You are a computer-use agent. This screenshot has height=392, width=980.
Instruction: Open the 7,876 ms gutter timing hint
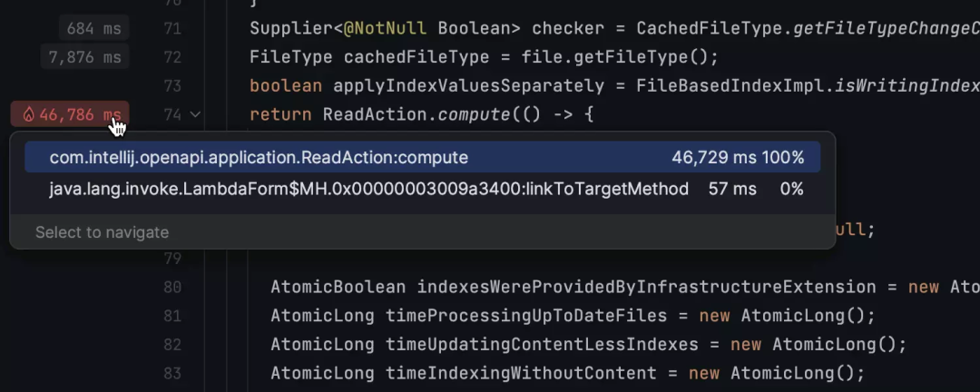tap(84, 58)
